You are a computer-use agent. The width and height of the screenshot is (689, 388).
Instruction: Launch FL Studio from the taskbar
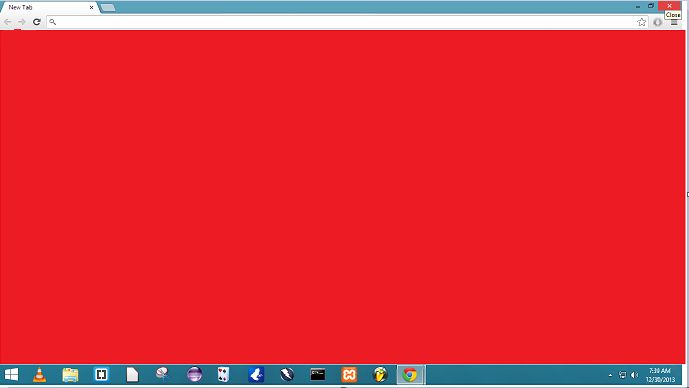click(380, 375)
